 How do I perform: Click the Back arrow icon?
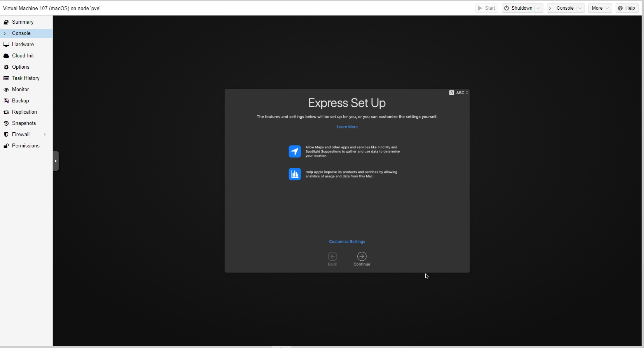click(x=332, y=256)
